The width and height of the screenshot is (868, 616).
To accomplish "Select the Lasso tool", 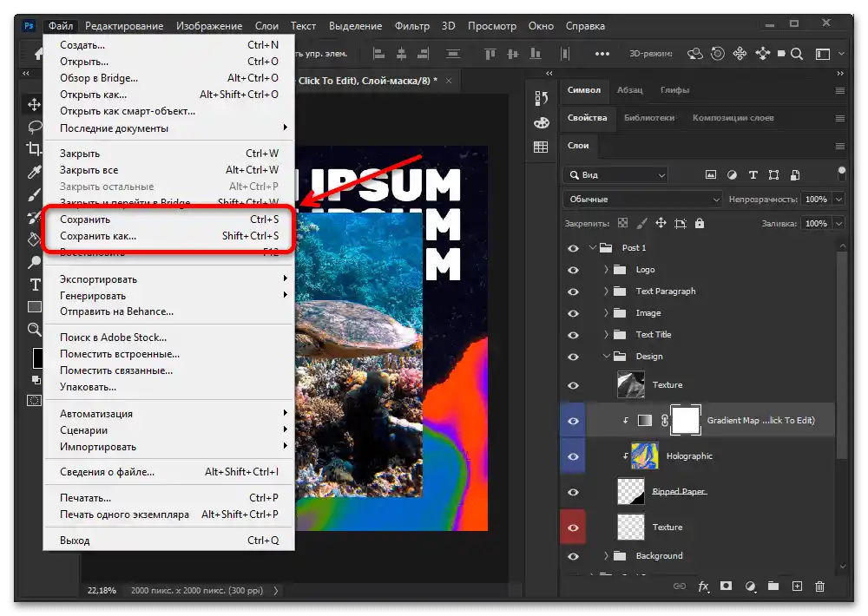I will pos(35,127).
